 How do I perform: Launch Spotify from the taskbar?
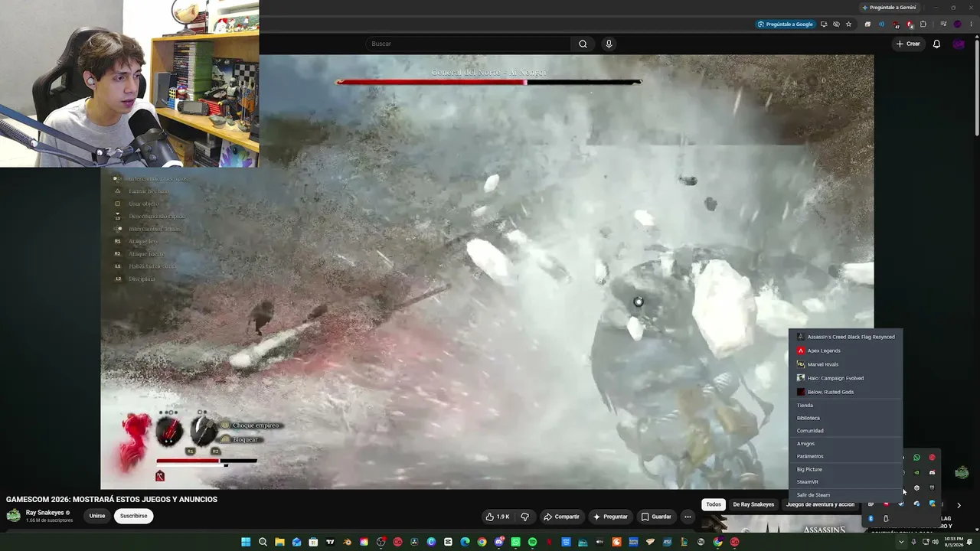click(x=532, y=542)
